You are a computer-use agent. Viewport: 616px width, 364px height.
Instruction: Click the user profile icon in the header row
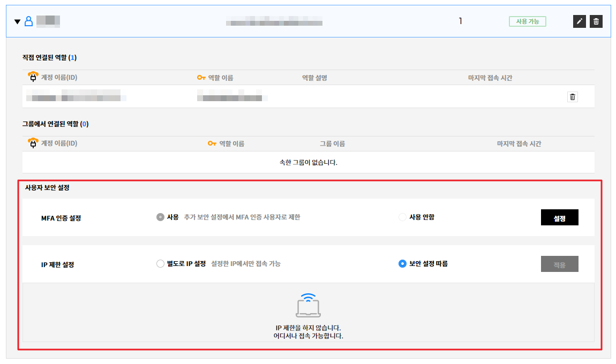click(x=29, y=21)
